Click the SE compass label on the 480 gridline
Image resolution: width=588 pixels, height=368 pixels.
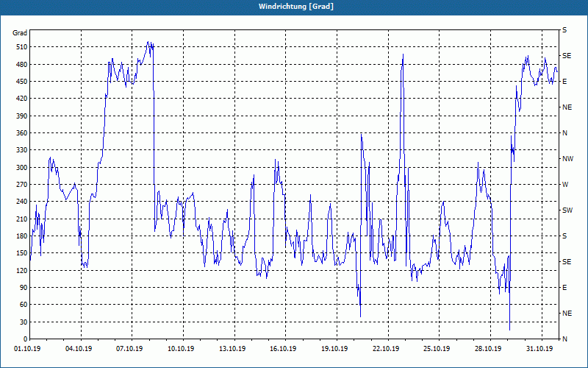tap(567, 56)
